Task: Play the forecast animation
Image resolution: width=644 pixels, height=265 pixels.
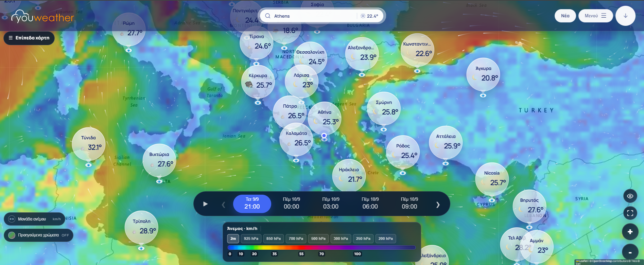Action: 205,204
